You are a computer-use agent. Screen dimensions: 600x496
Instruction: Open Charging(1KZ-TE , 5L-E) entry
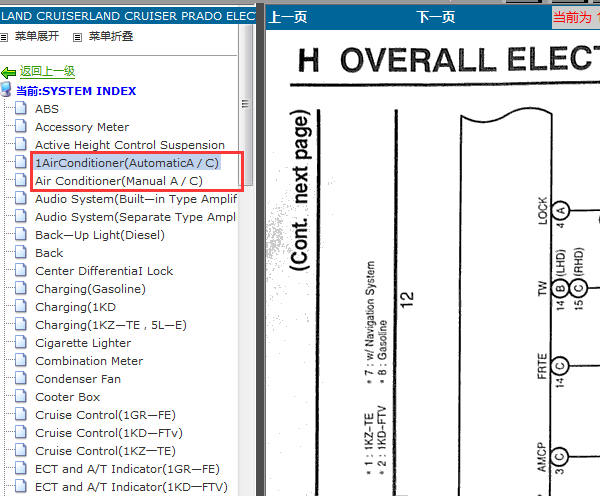pyautogui.click(x=111, y=325)
